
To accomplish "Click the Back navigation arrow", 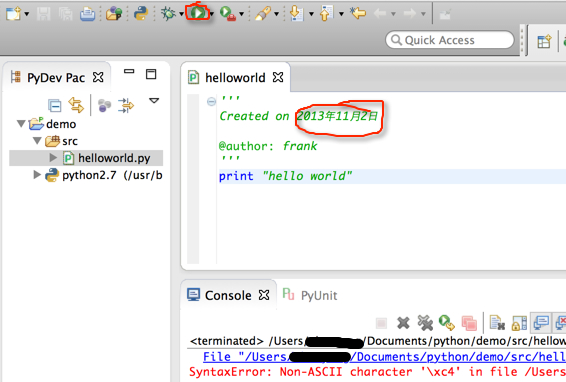I will [380, 14].
